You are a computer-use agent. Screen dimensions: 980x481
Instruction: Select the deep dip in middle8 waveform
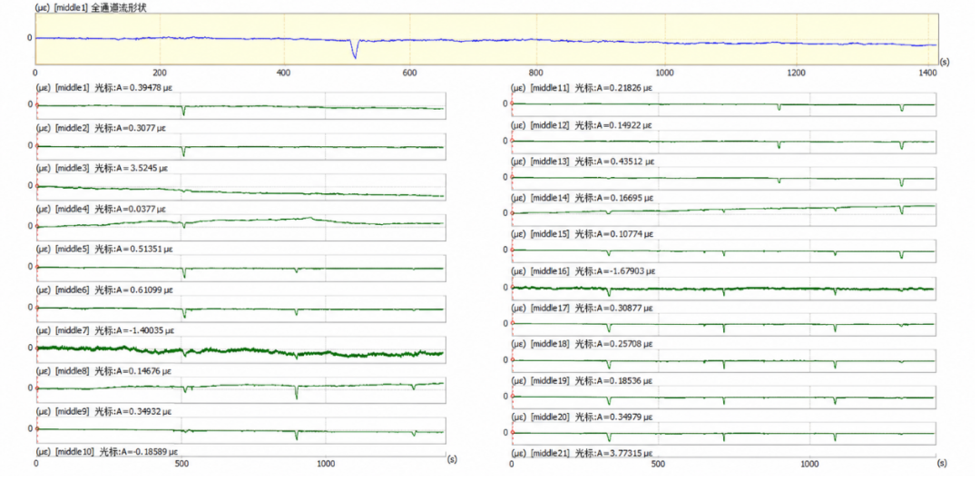click(x=296, y=391)
